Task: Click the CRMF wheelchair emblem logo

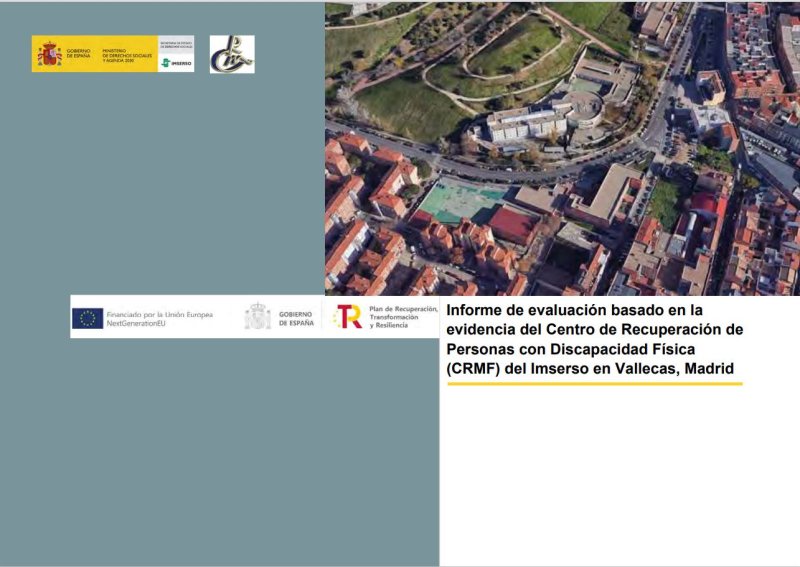Action: (x=232, y=54)
